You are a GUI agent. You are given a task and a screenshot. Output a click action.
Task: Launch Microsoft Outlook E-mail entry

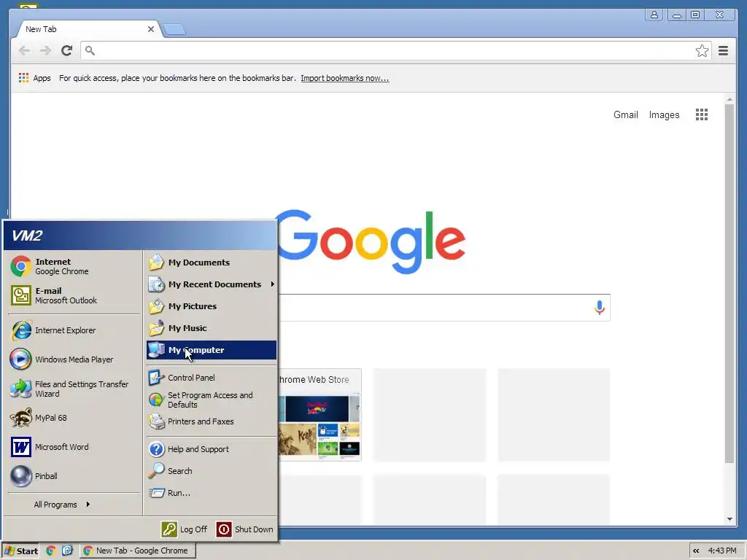74,295
